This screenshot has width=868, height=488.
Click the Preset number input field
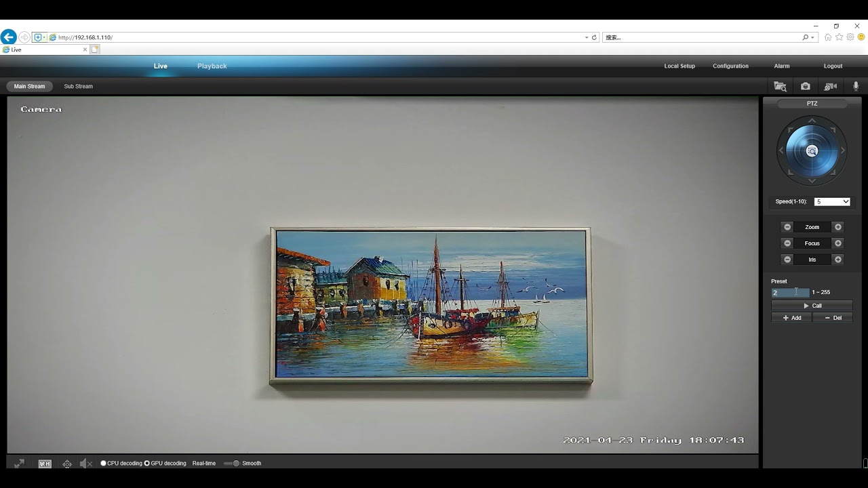click(x=790, y=292)
